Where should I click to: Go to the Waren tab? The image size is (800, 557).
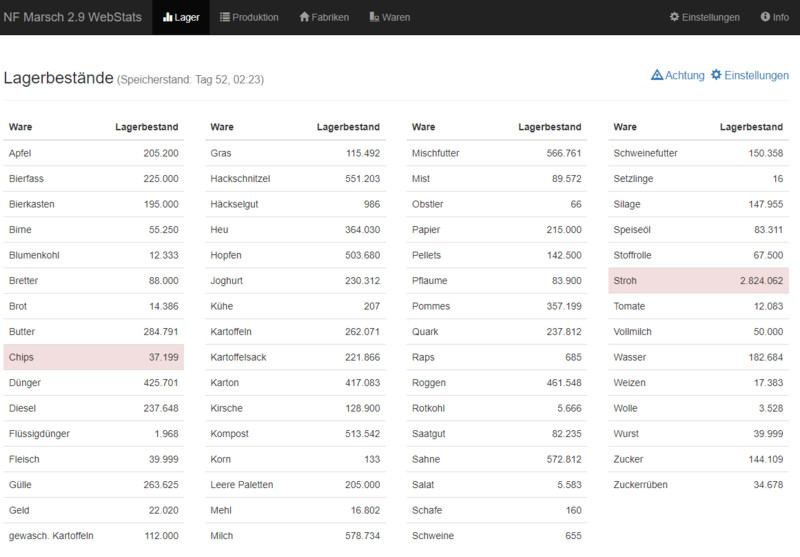(x=395, y=17)
